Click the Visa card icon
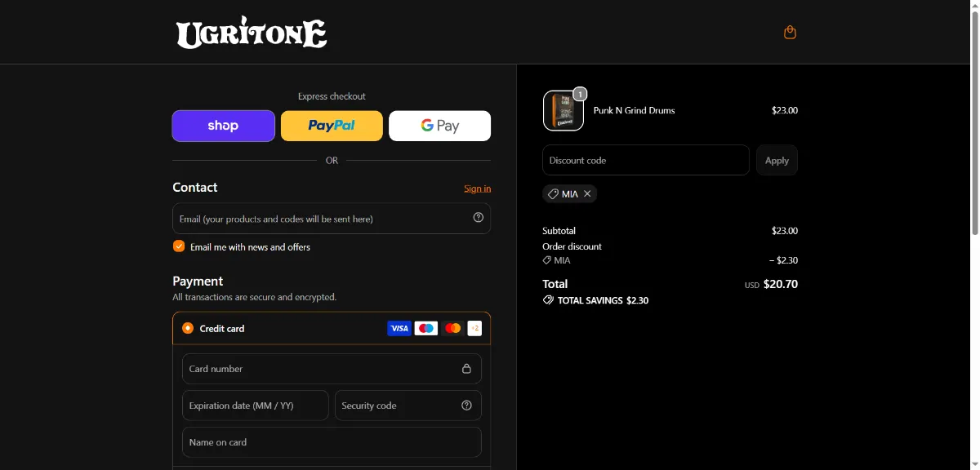Screen dimensions: 980x470 399,329
